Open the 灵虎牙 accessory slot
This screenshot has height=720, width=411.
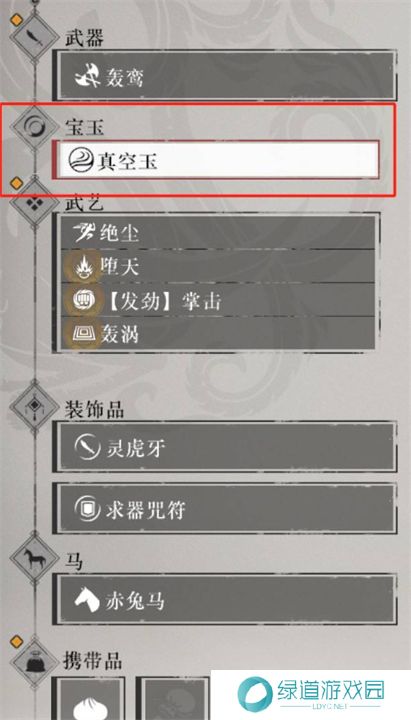click(x=225, y=448)
